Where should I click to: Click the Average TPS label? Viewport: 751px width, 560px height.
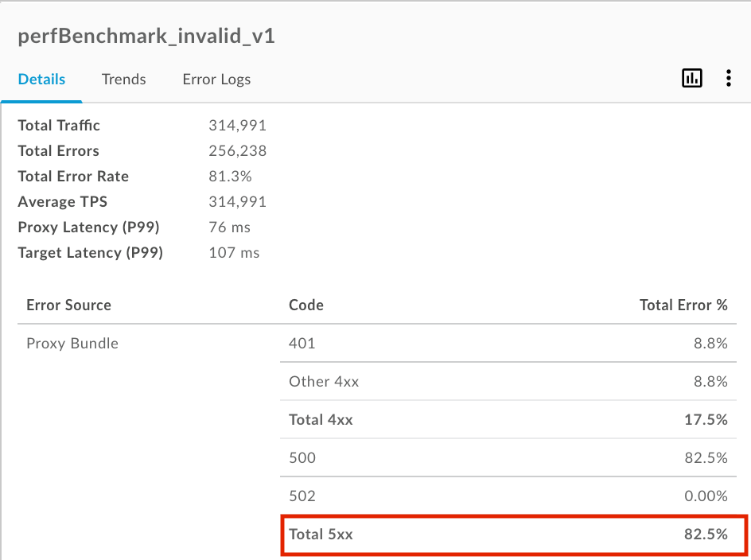point(62,202)
